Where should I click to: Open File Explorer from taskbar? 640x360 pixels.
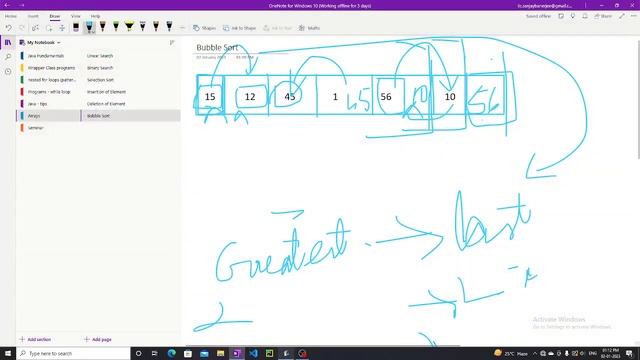[220, 353]
